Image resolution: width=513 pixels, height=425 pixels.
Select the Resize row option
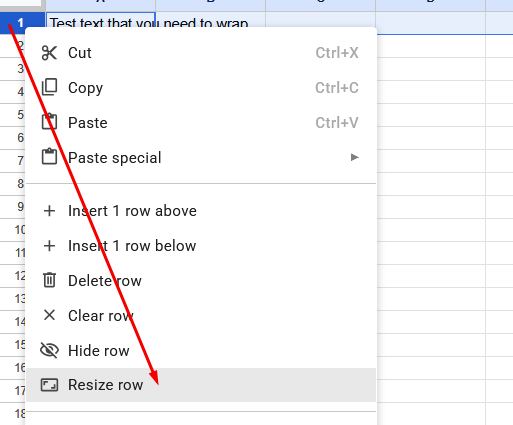coord(201,385)
